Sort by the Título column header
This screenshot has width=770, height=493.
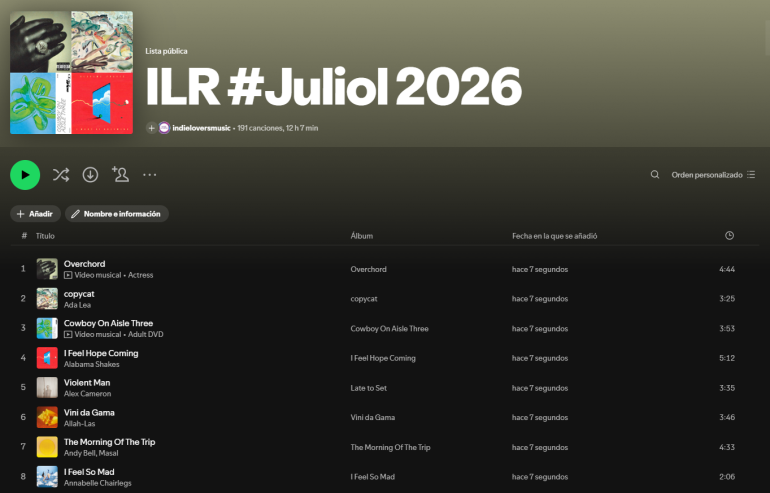pyautogui.click(x=45, y=236)
